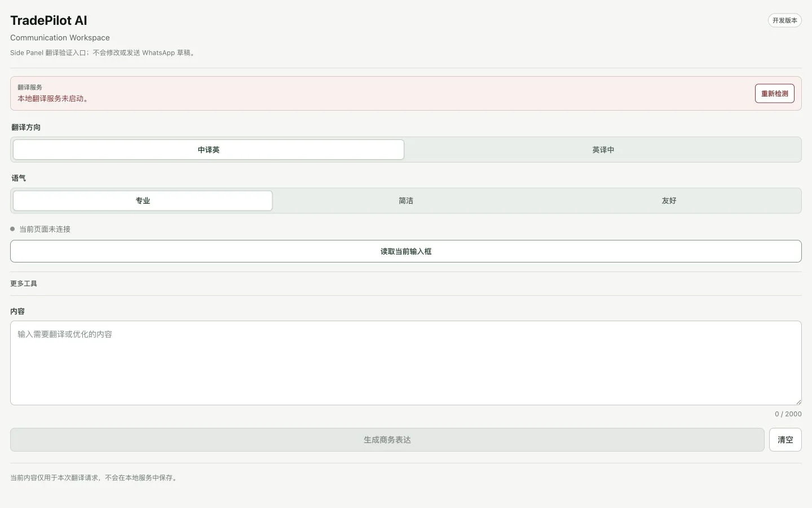The width and height of the screenshot is (812, 508).
Task: Set the tone to 简洁
Action: click(406, 200)
